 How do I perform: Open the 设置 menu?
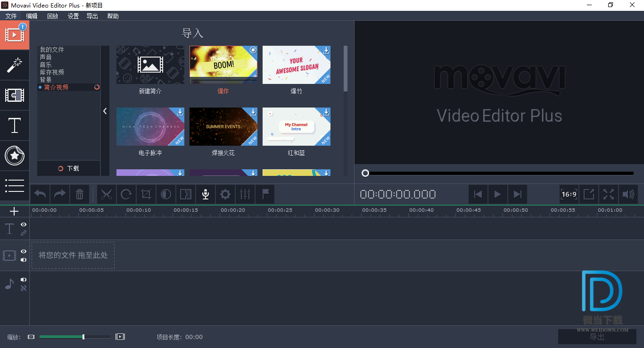tap(73, 16)
